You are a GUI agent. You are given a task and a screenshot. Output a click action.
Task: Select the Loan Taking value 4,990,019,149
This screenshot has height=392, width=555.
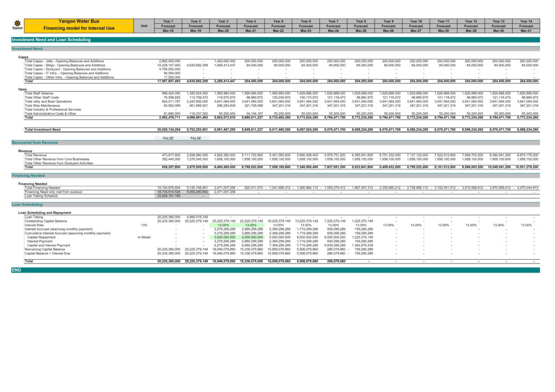click(x=197, y=217)
